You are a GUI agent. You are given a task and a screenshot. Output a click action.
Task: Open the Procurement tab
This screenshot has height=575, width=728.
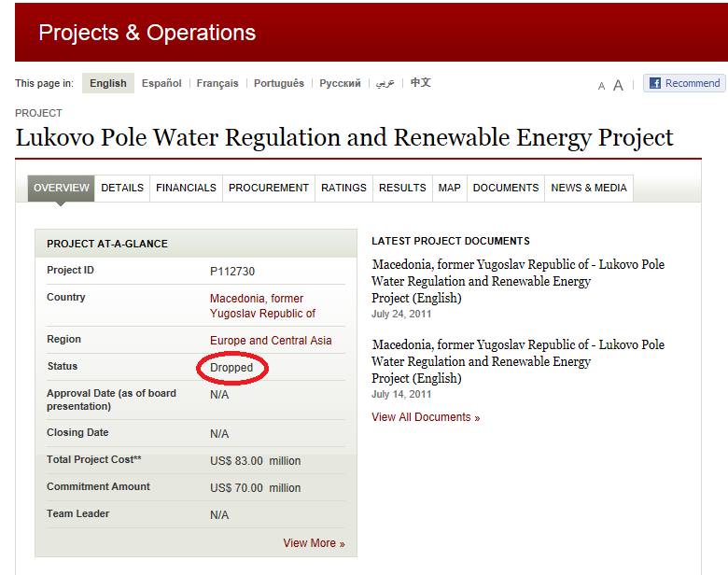268,188
